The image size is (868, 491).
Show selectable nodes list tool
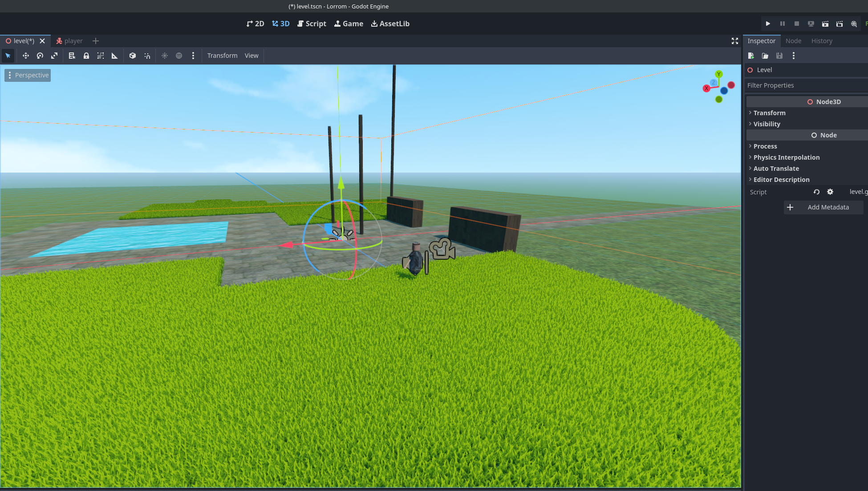[x=72, y=56]
